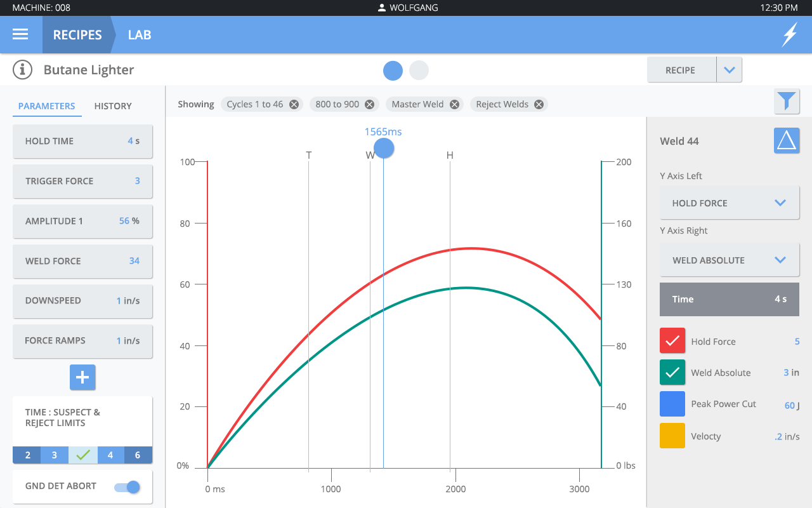Add a new parameter with the plus button

click(82, 377)
